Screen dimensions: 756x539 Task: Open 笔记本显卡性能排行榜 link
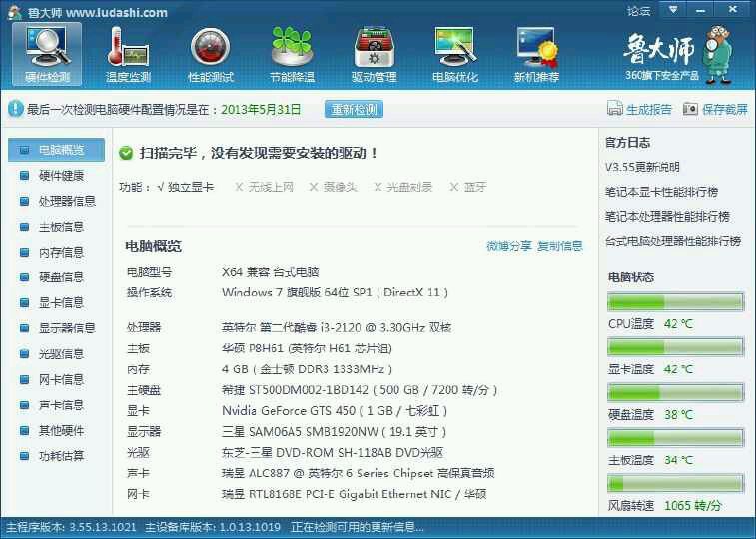pos(661,192)
